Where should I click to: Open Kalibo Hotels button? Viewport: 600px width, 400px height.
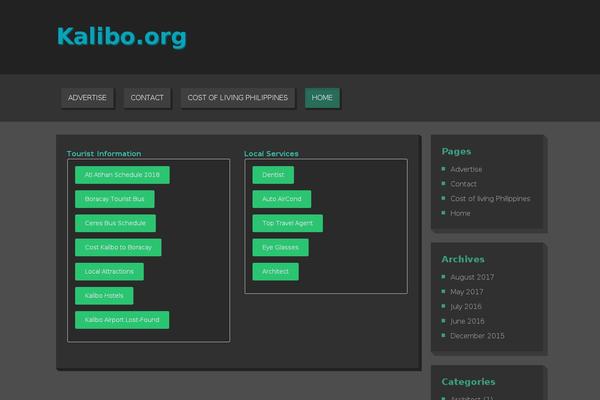click(x=104, y=296)
